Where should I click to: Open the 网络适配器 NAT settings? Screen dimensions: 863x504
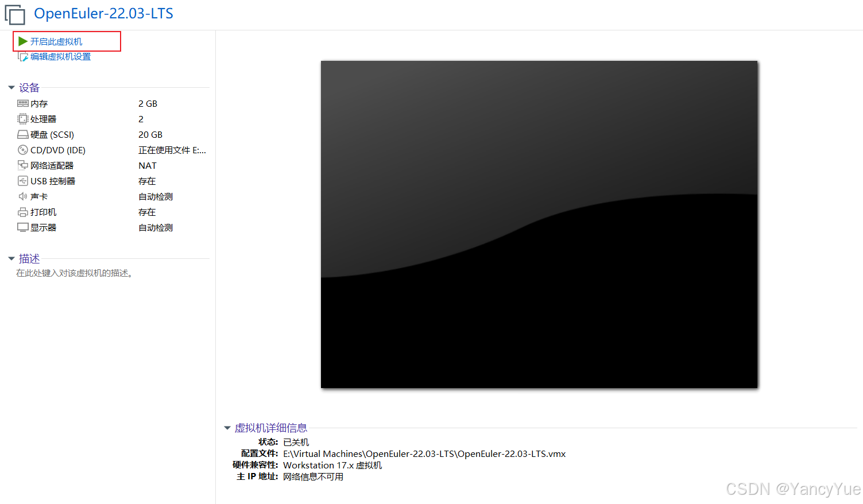tap(51, 165)
